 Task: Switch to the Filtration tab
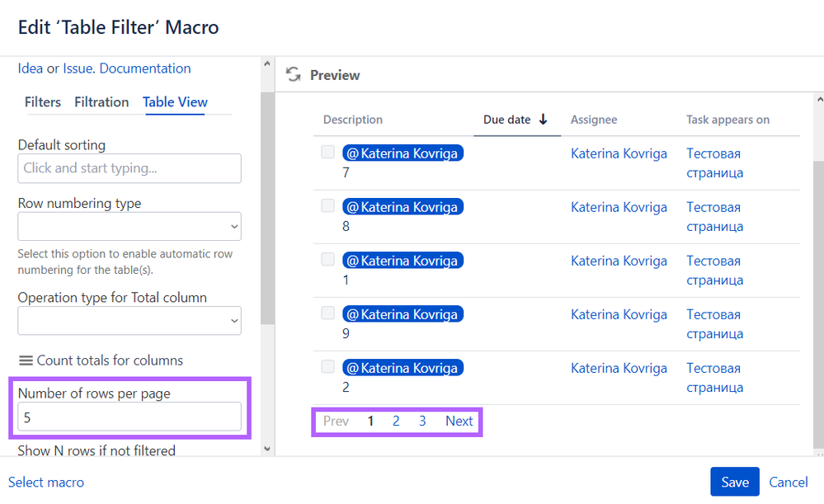pyautogui.click(x=101, y=102)
